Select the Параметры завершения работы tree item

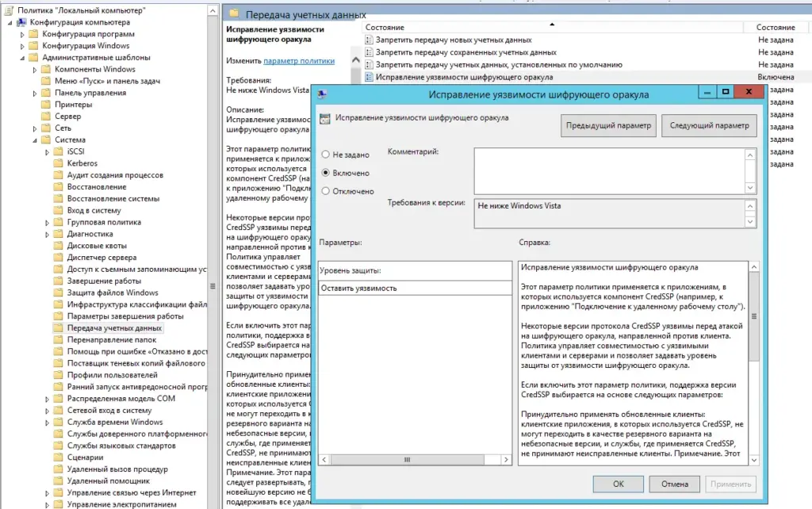(125, 316)
